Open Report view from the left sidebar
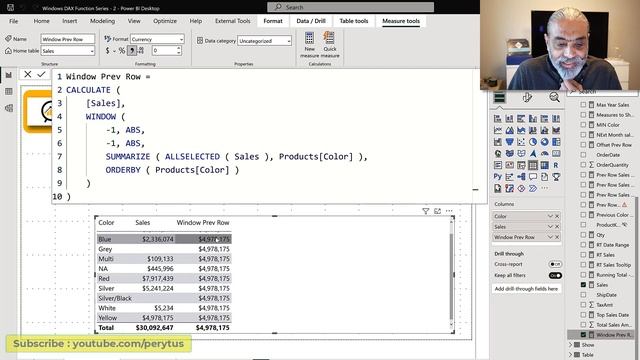The image size is (640, 360). coord(9,75)
